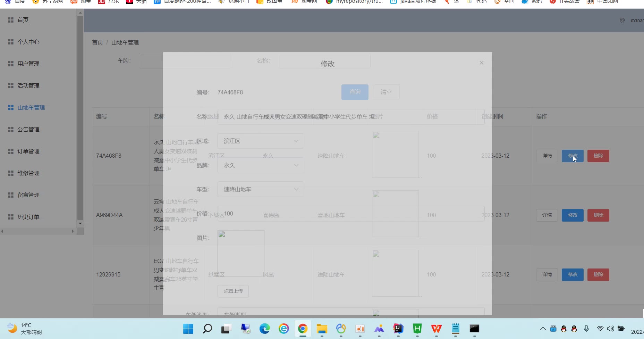The height and width of the screenshot is (339, 644).
Task: Show hidden tray icons chevron
Action: 543,329
